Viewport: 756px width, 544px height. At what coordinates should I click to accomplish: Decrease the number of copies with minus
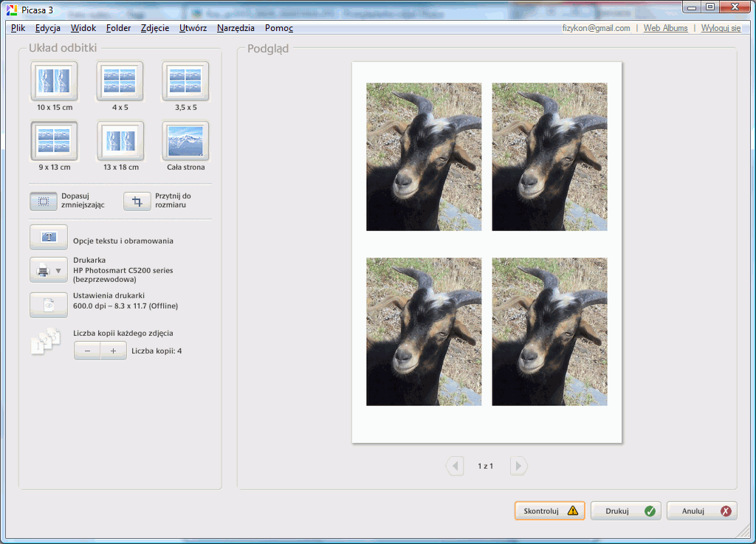[87, 351]
